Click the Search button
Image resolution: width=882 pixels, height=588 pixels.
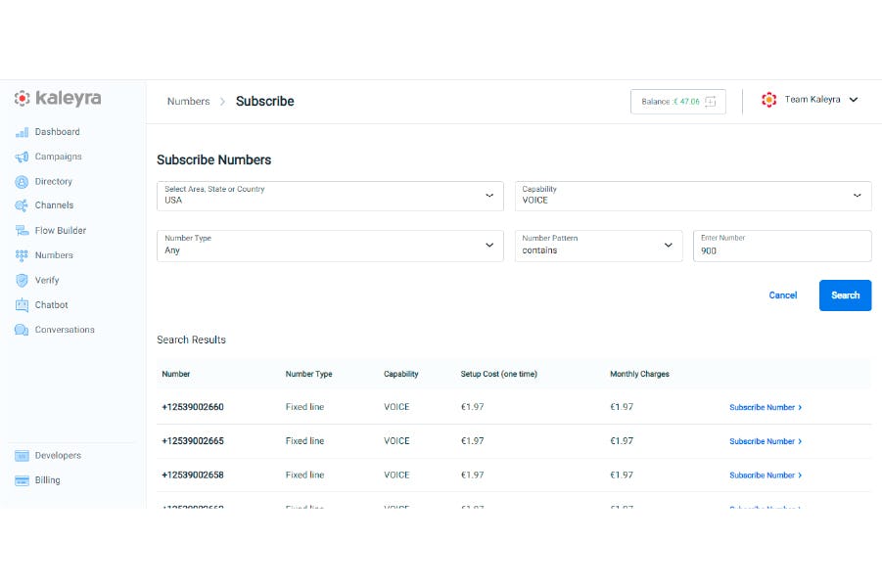pyautogui.click(x=845, y=295)
